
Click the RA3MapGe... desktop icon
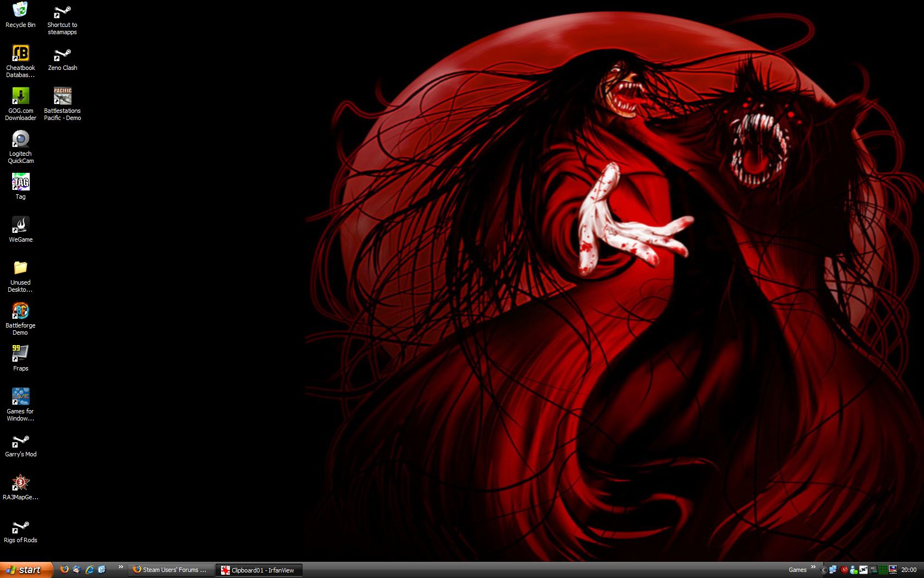tap(20, 487)
